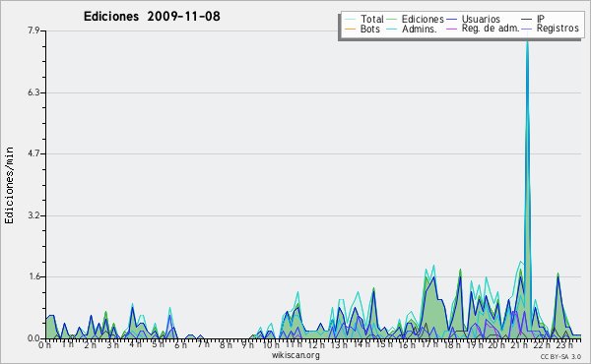The height and width of the screenshot is (364, 591).
Task: Click the 12 h tick on time axis
Action: click(313, 344)
